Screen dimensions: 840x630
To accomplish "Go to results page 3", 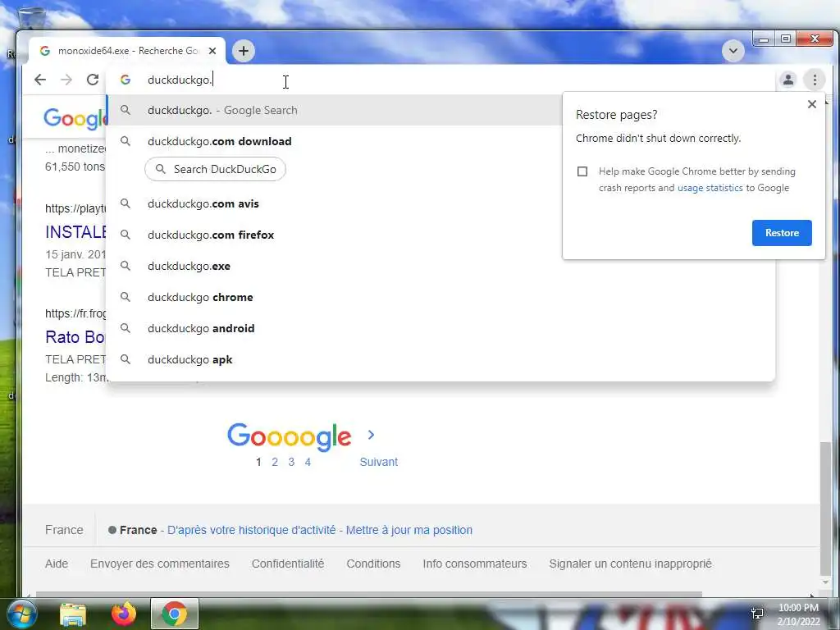I will (x=291, y=463).
